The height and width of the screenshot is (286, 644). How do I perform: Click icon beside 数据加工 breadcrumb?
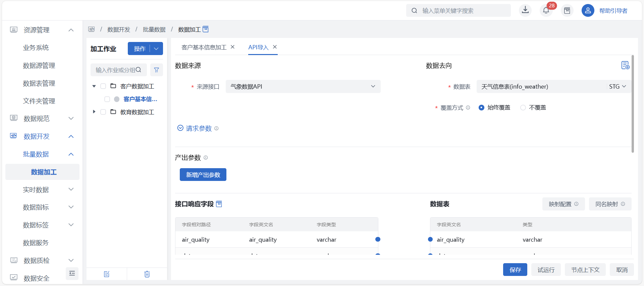coord(206,29)
